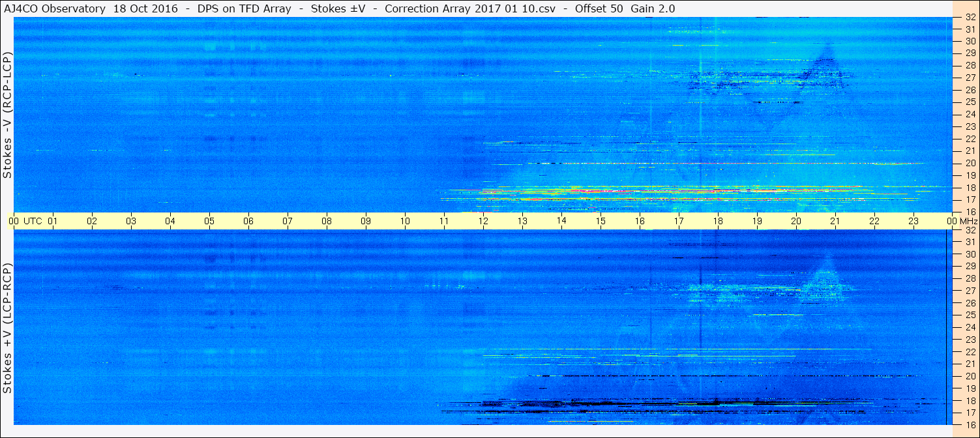The image size is (980, 438).
Task: Select the 11 hour tick on time axis
Action: (x=444, y=221)
